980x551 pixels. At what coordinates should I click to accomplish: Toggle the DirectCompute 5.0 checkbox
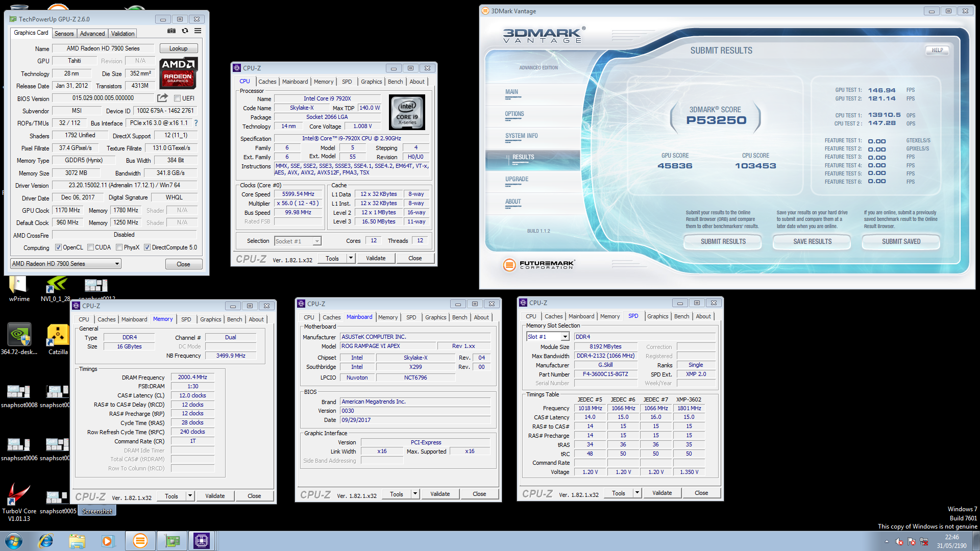147,247
